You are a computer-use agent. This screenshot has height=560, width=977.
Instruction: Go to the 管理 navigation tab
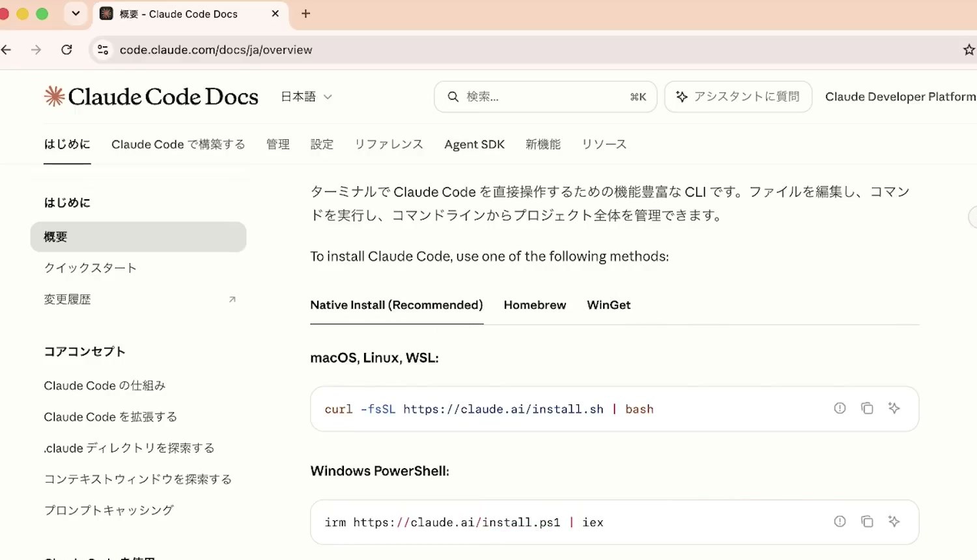(x=278, y=145)
